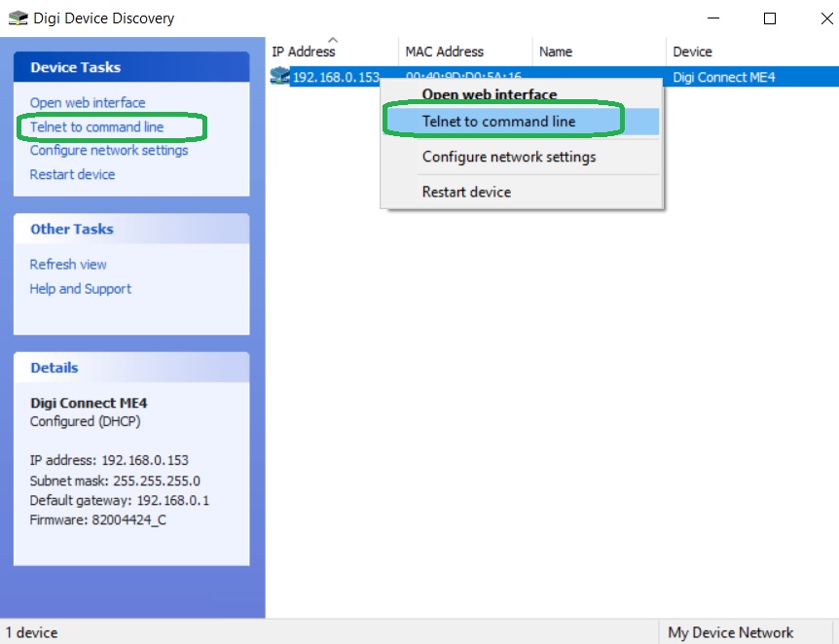Open the Help and Support link

80,289
